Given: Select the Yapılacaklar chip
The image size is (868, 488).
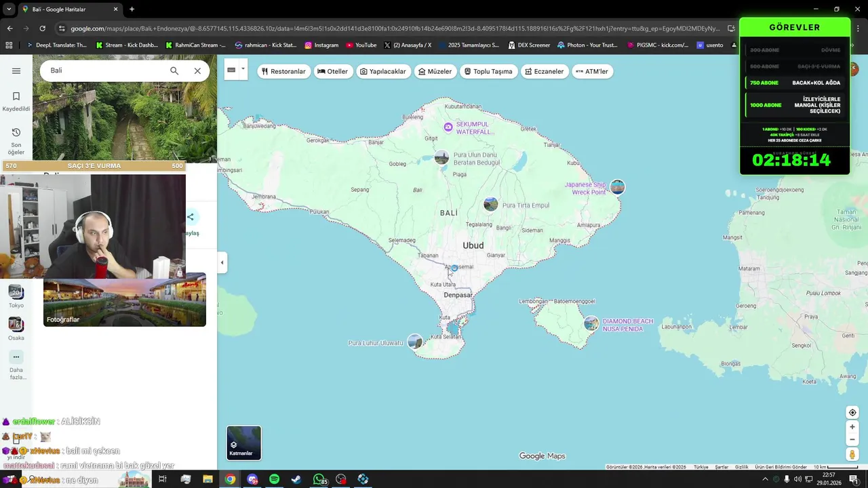Looking at the screenshot, I should pos(383,71).
